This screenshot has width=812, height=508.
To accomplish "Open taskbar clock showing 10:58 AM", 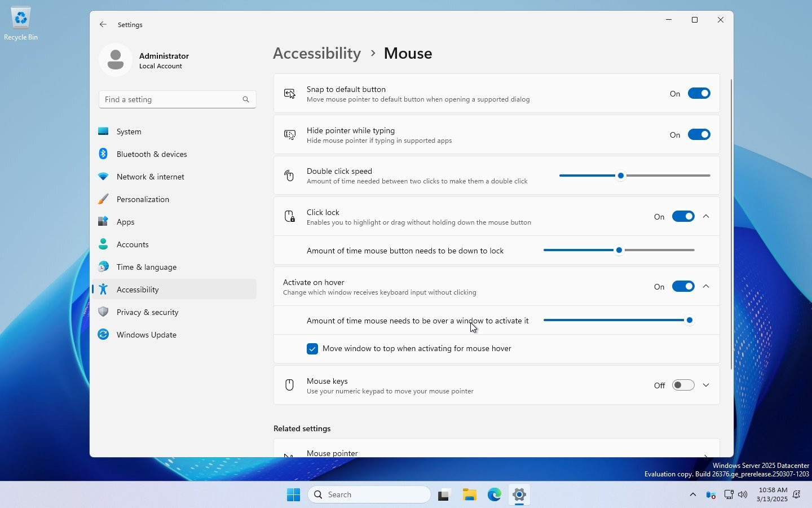I will (x=772, y=494).
